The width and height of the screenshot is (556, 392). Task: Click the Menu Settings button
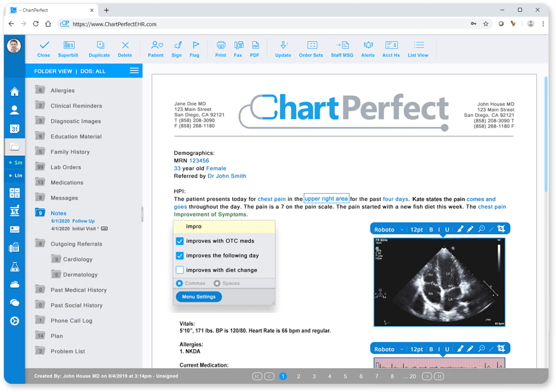click(199, 297)
